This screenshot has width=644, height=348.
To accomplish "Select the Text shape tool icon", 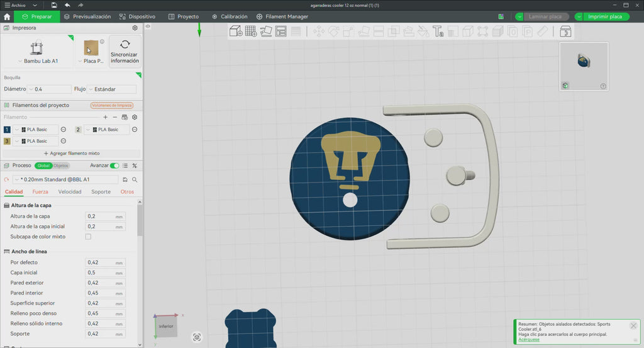I will pyautogui.click(x=438, y=31).
